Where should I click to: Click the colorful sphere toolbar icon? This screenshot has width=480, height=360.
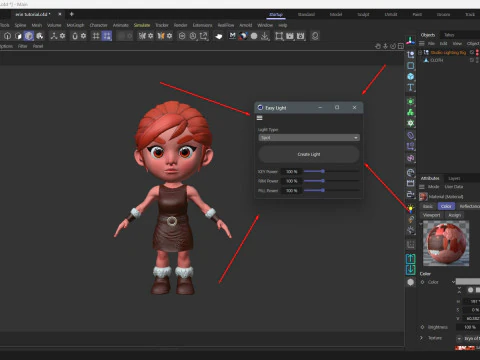point(243,36)
